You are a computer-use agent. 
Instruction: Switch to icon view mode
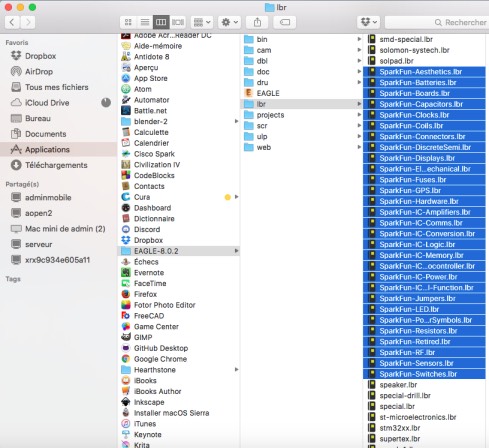tap(128, 22)
